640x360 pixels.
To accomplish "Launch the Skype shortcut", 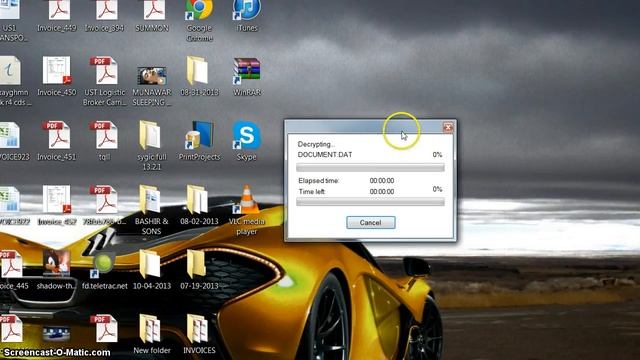I will tap(247, 135).
